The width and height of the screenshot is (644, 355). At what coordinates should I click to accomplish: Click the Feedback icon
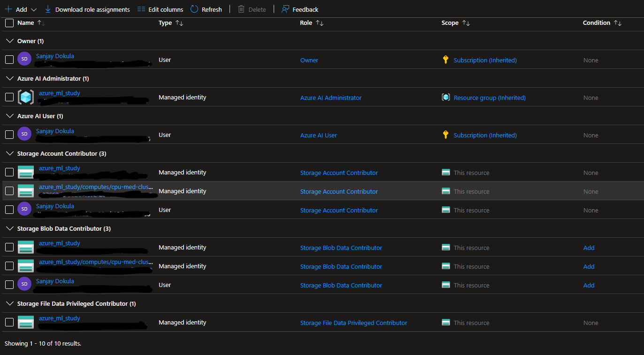tap(285, 9)
